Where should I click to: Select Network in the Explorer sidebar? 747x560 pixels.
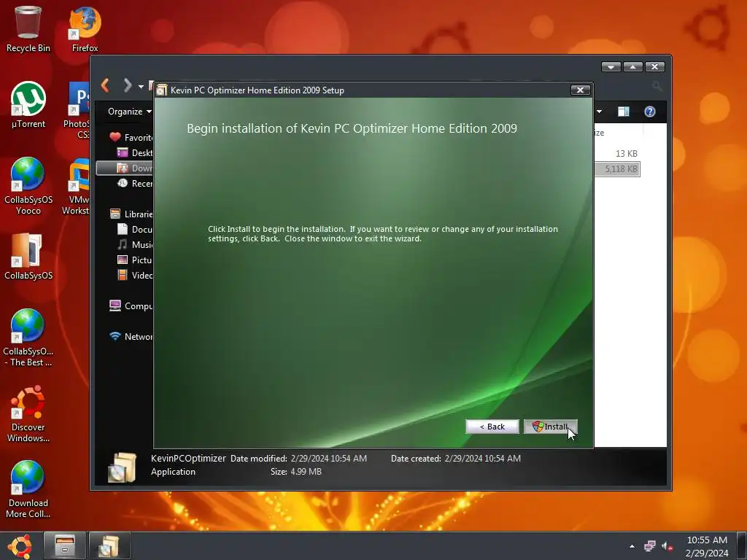(131, 336)
